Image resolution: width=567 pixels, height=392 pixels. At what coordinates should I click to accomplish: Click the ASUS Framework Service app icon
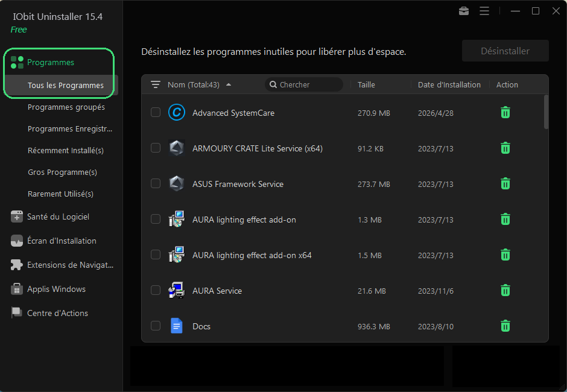pos(177,184)
